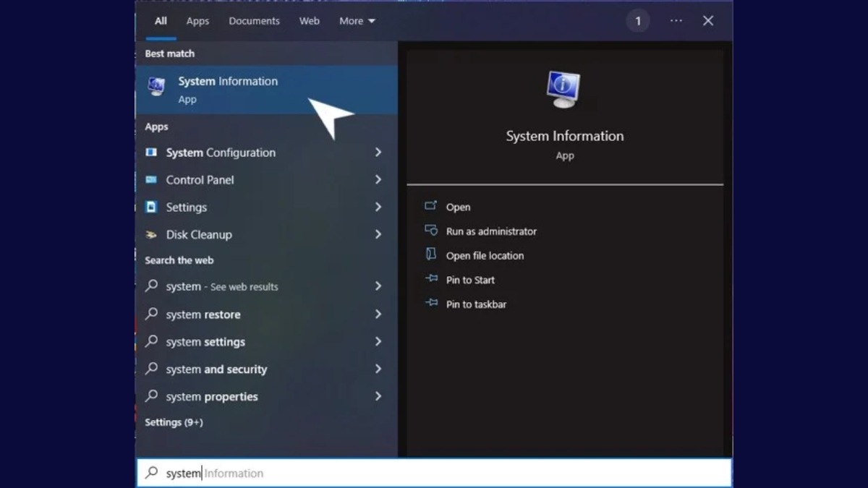Click the Pin to taskbar pin icon
The width and height of the screenshot is (868, 488).
pos(431,304)
